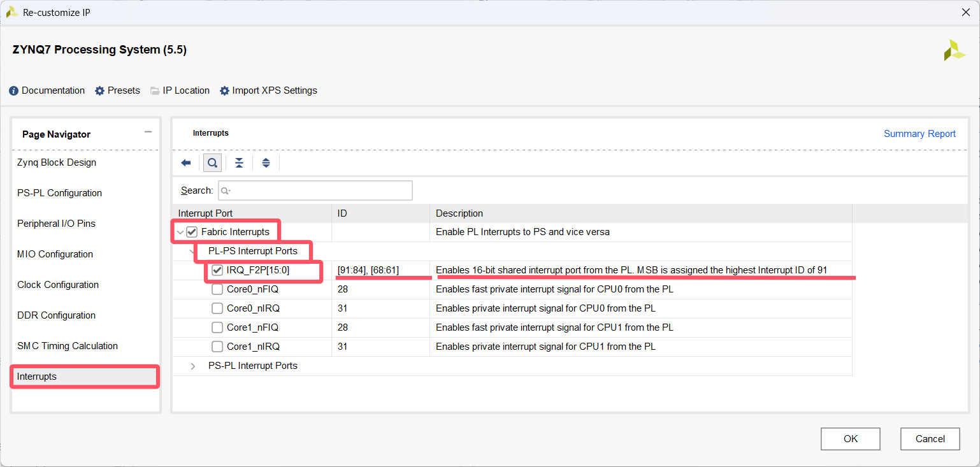Click the Vivado logo in title bar

(11, 12)
